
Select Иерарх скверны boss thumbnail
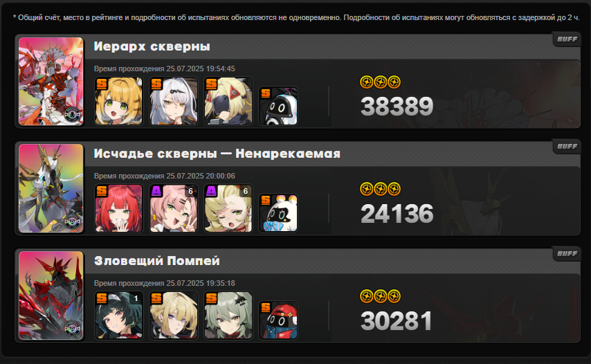(x=51, y=81)
